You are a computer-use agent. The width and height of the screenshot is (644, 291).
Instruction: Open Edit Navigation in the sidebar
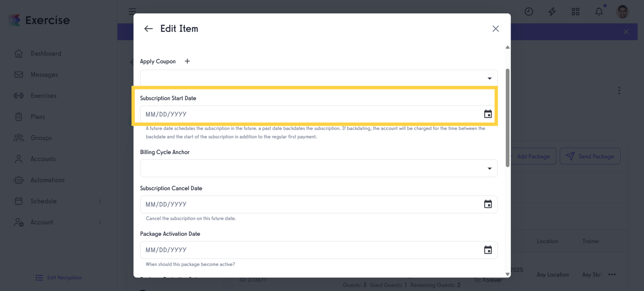click(x=58, y=277)
